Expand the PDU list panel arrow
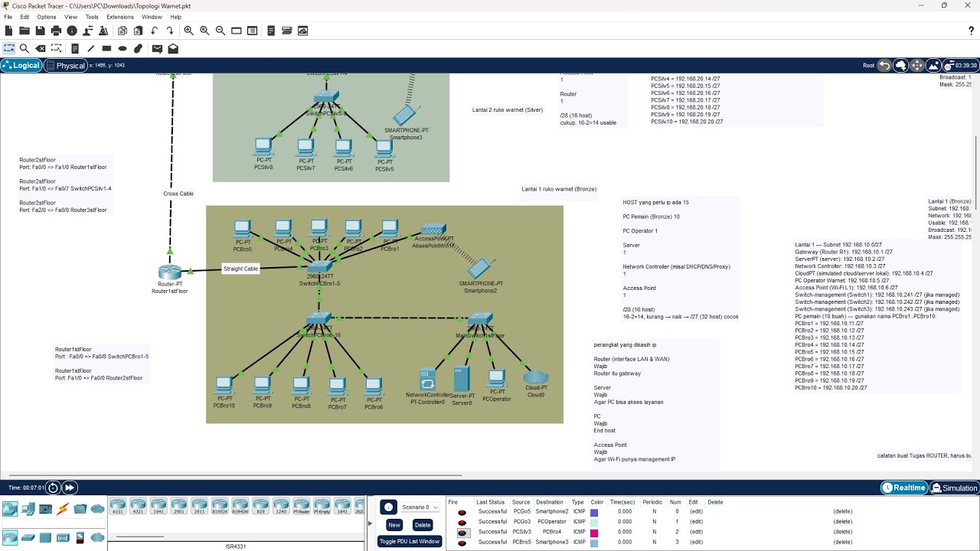The height and width of the screenshot is (551, 980). [371, 523]
